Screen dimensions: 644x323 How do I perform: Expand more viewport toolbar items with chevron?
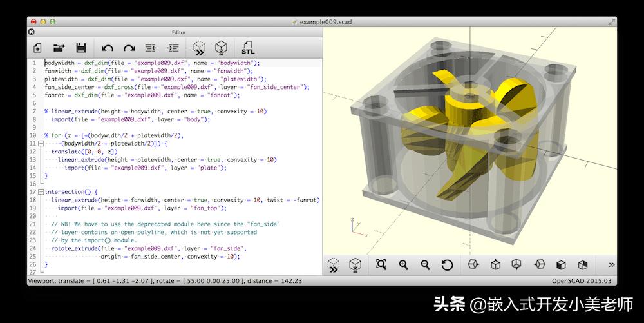tap(612, 264)
